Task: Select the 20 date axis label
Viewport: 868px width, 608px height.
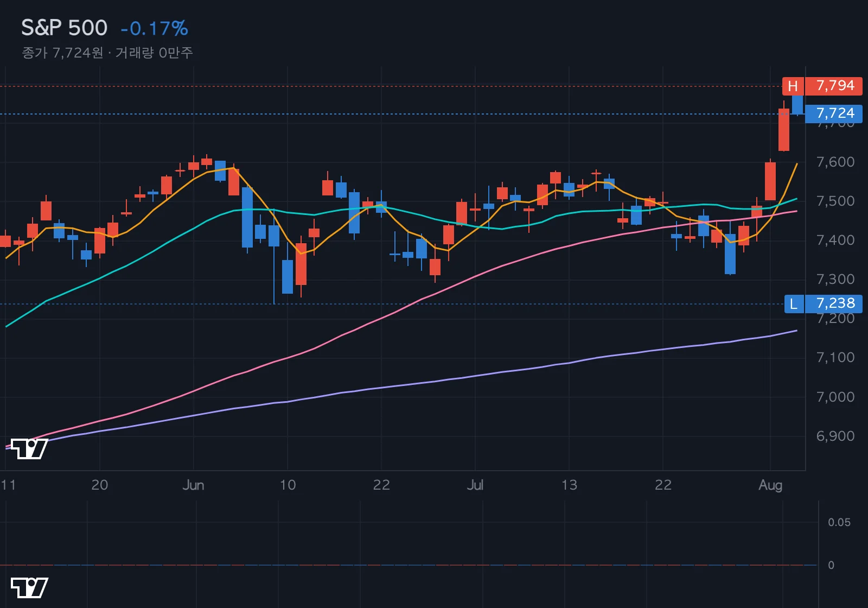Action: click(x=100, y=485)
